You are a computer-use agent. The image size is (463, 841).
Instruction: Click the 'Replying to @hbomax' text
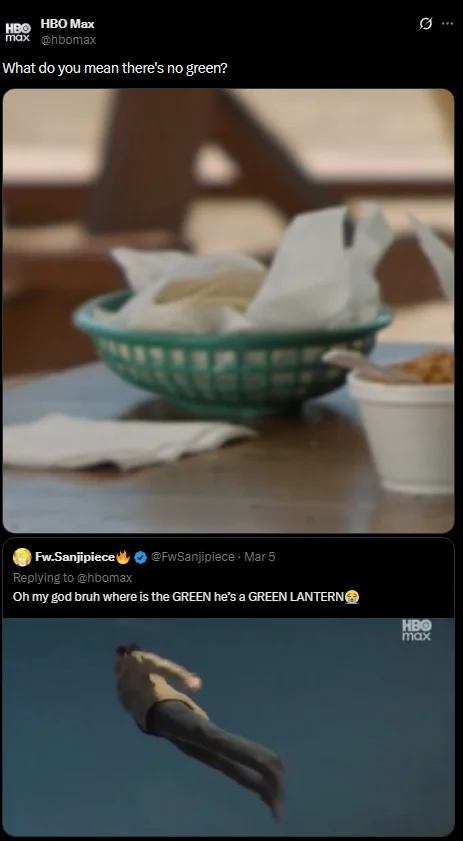pyautogui.click(x=72, y=578)
